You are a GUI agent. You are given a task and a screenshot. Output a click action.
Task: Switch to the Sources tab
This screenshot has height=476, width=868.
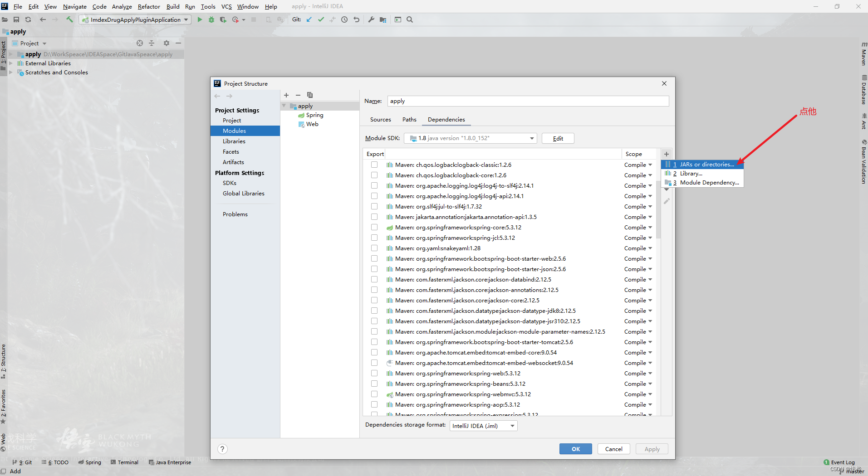click(380, 120)
